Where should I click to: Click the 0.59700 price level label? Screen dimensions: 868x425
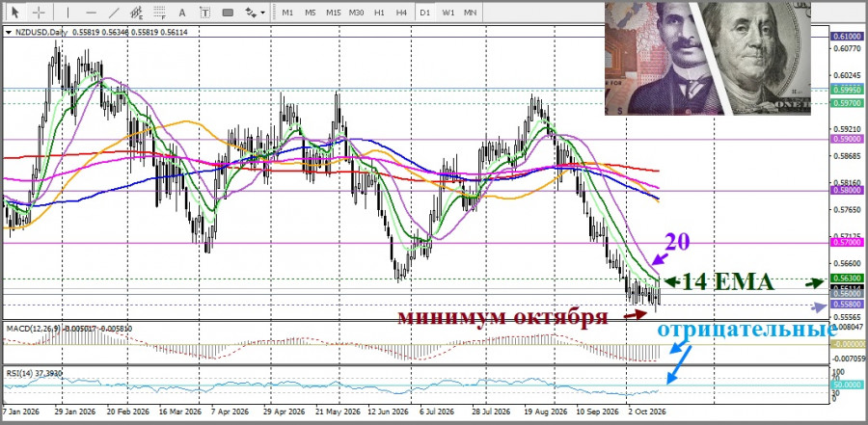[845, 103]
